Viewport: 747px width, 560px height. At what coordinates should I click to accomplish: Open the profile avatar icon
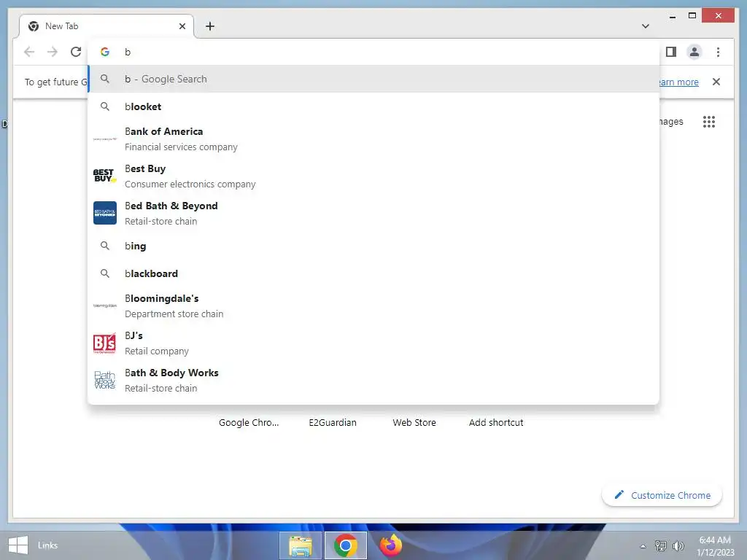(x=694, y=52)
